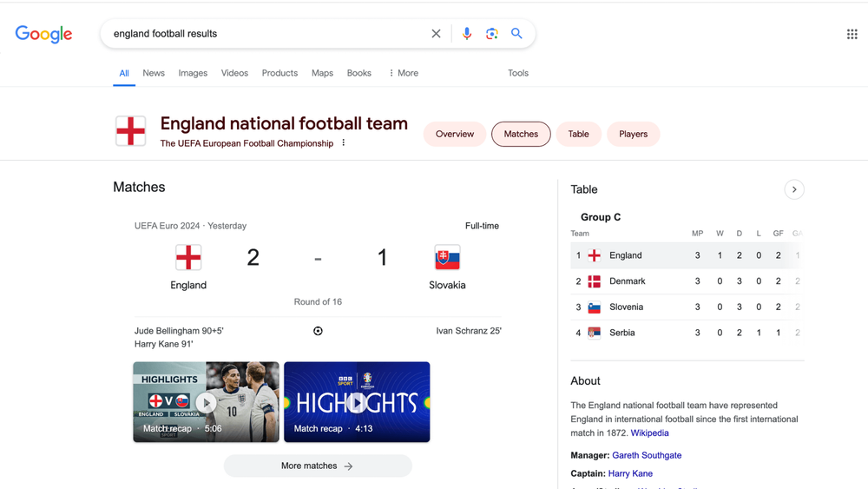Click the Ivan Schranz 25' scorer text
Image resolution: width=868 pixels, height=489 pixels.
pos(469,331)
